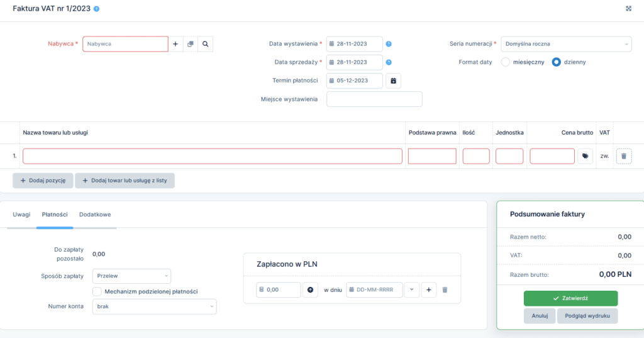This screenshot has width=644, height=338.
Task: Open the Dodatkowe tab
Action: pyautogui.click(x=95, y=215)
